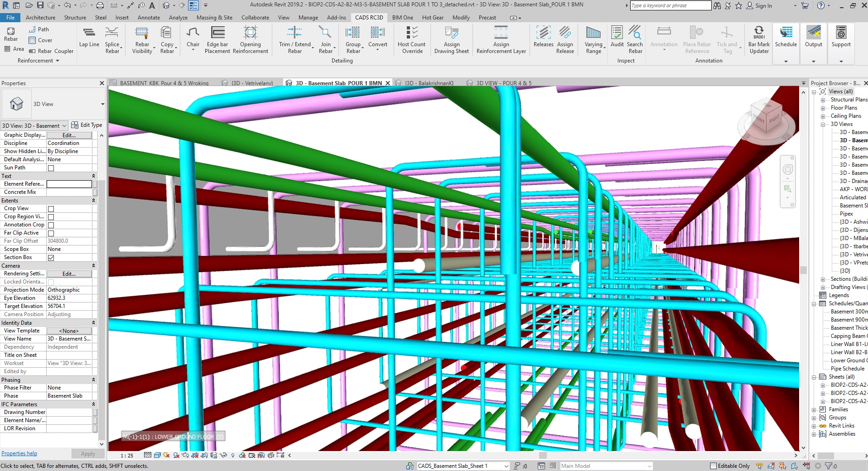Expand the Families tree node
The image size is (868, 471).
(x=814, y=410)
